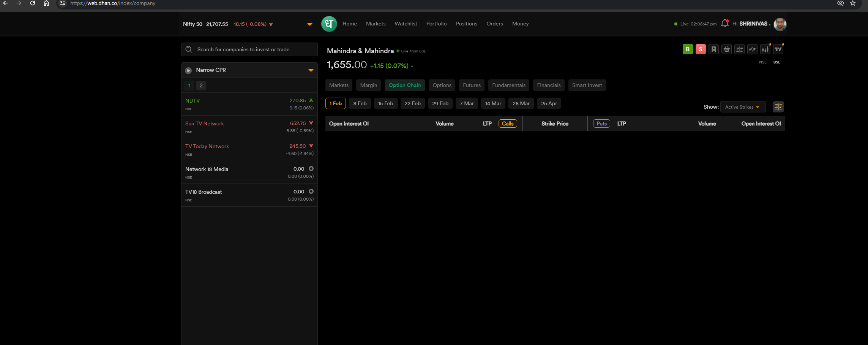Select 29 Feb expiry

(x=440, y=103)
